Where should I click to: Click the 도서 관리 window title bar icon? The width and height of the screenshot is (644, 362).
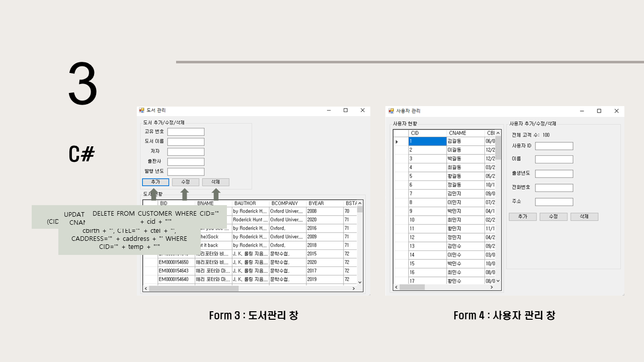pos(142,111)
